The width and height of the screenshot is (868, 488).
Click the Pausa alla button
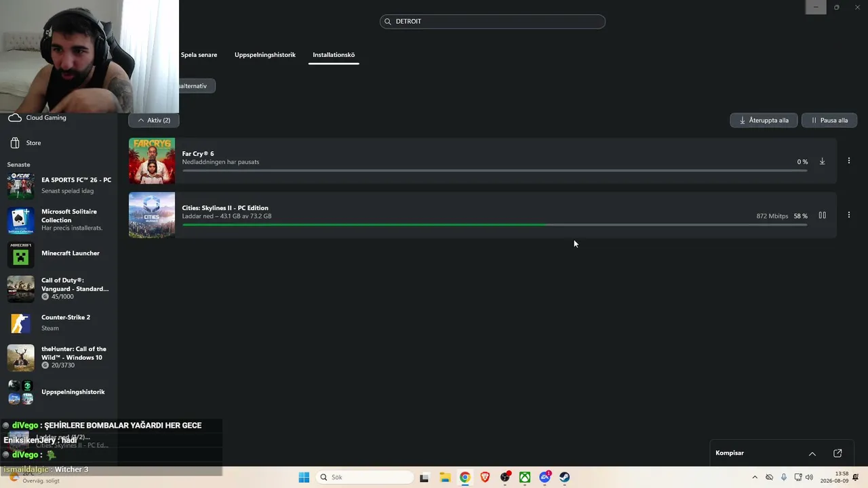[829, 120]
